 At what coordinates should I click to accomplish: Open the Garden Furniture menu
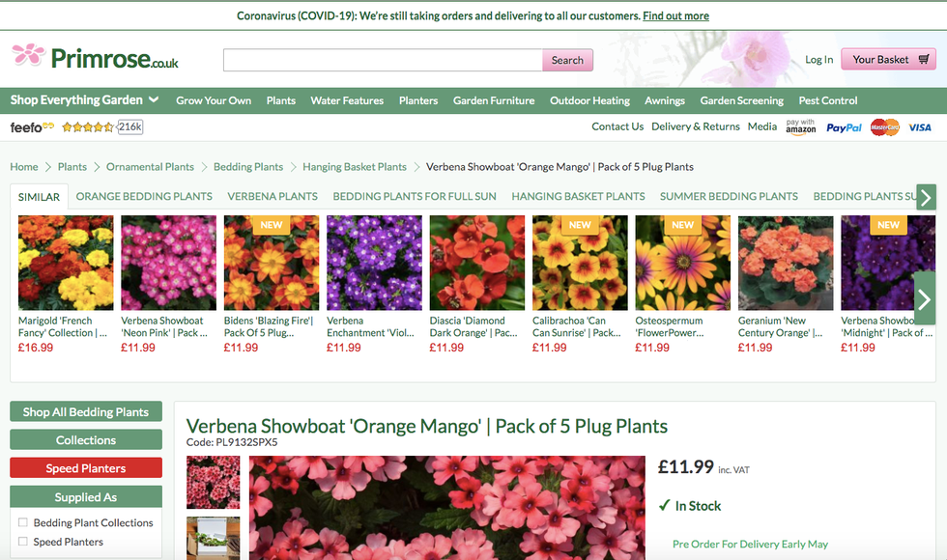pos(494,100)
